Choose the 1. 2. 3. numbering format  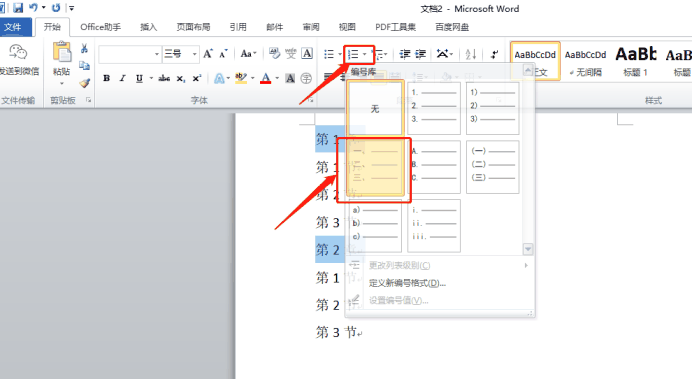click(x=434, y=108)
